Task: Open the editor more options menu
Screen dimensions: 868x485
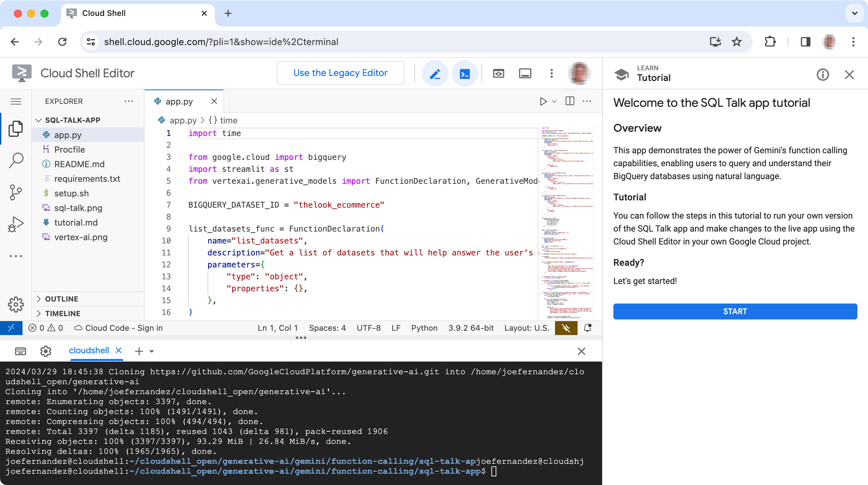Action: [587, 101]
